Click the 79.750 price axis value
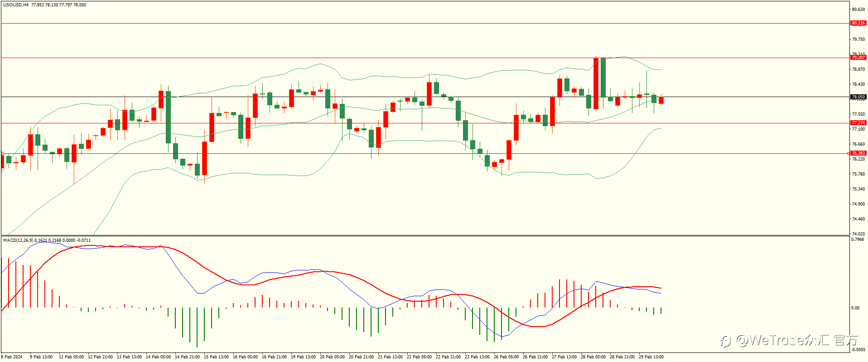Image resolution: width=868 pixels, height=362 pixels. coord(858,39)
